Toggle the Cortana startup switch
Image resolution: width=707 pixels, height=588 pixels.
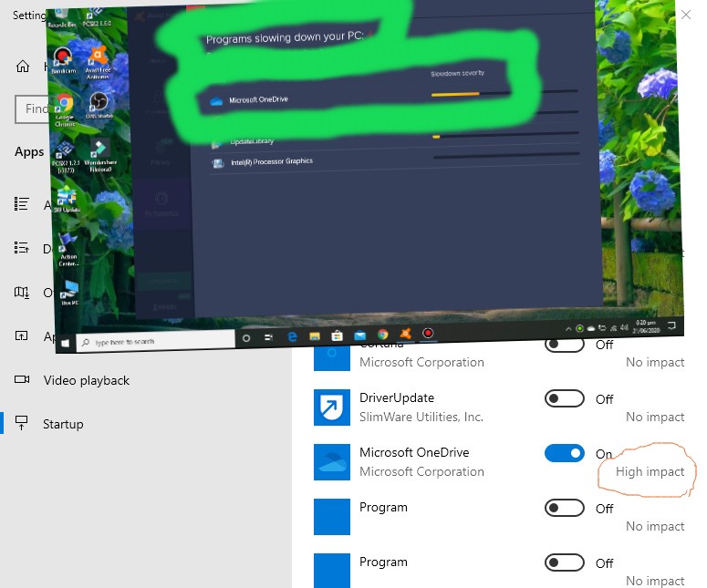(564, 345)
